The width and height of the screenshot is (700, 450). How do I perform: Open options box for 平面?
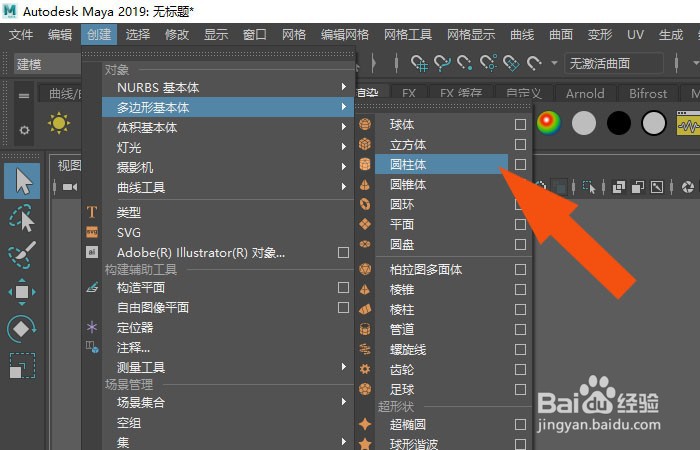520,225
